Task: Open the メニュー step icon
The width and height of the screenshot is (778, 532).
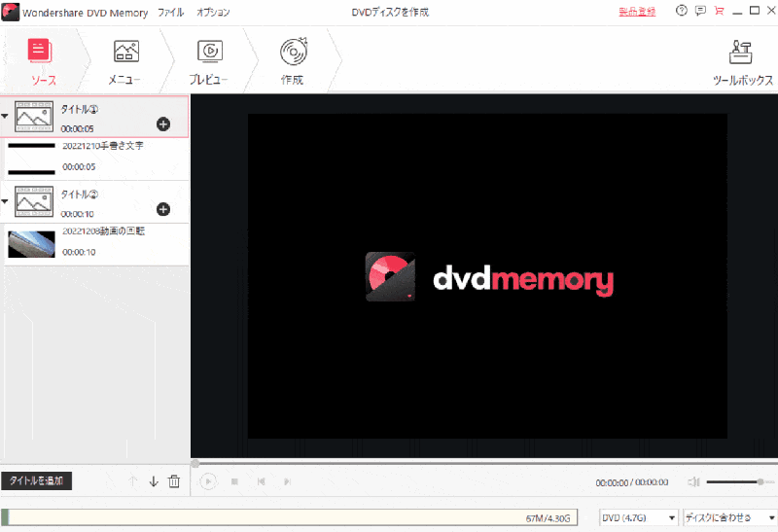Action: (126, 52)
